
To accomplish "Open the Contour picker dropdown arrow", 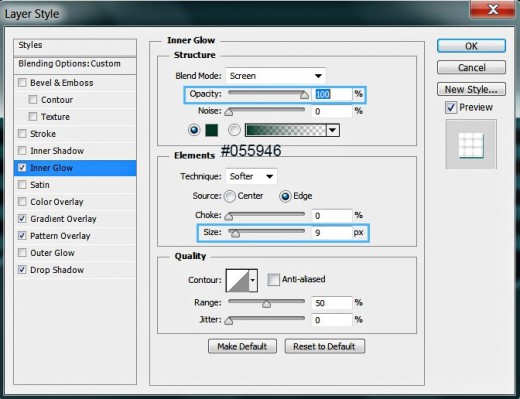I will [253, 280].
